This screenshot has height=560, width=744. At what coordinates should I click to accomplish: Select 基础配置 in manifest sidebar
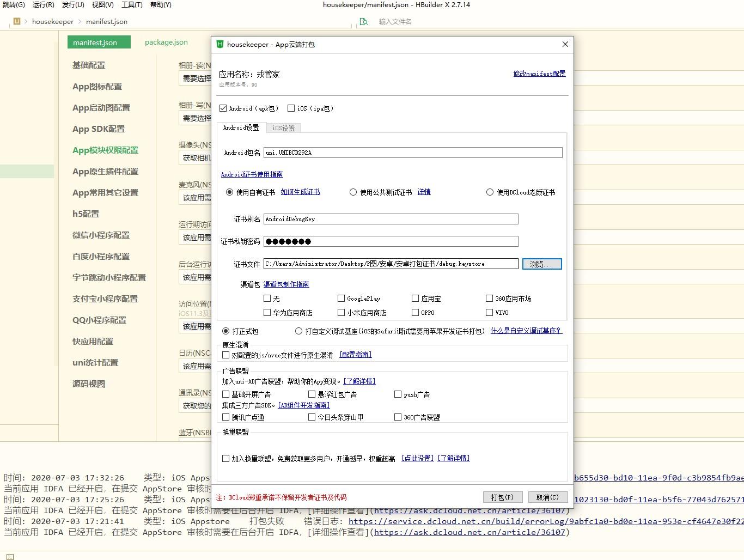[x=89, y=65]
